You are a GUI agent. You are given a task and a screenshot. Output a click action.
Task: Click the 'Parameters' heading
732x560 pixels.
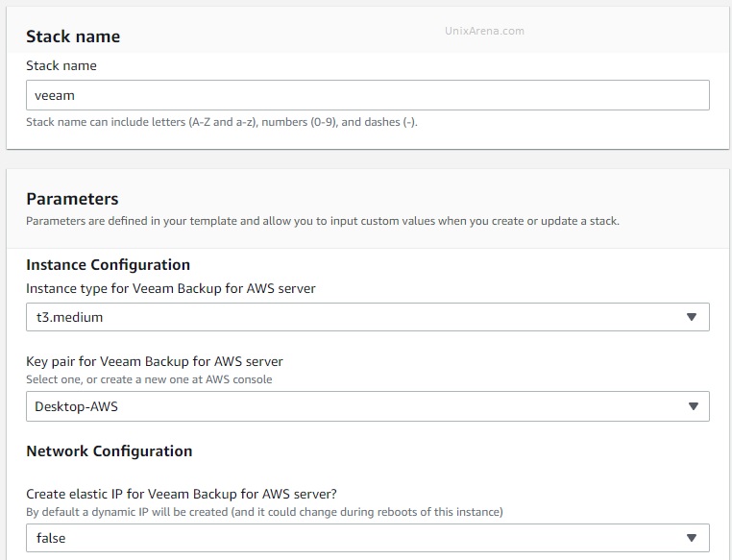point(72,199)
